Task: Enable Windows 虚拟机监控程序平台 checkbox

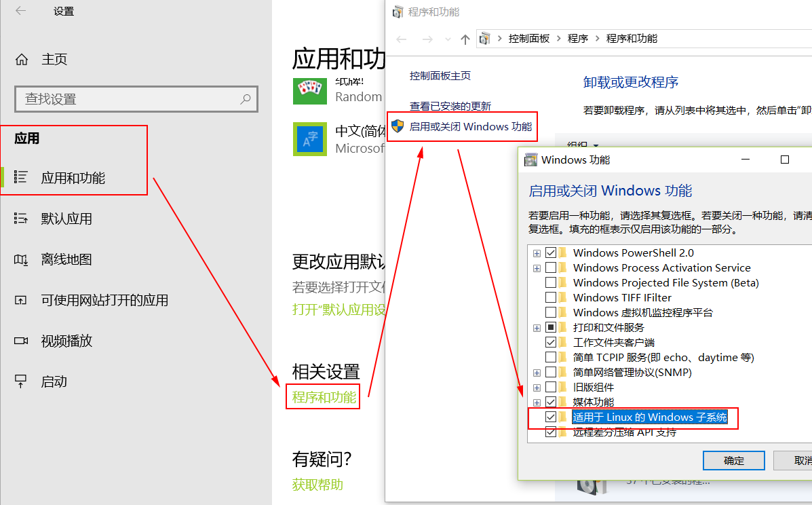Action: point(551,312)
